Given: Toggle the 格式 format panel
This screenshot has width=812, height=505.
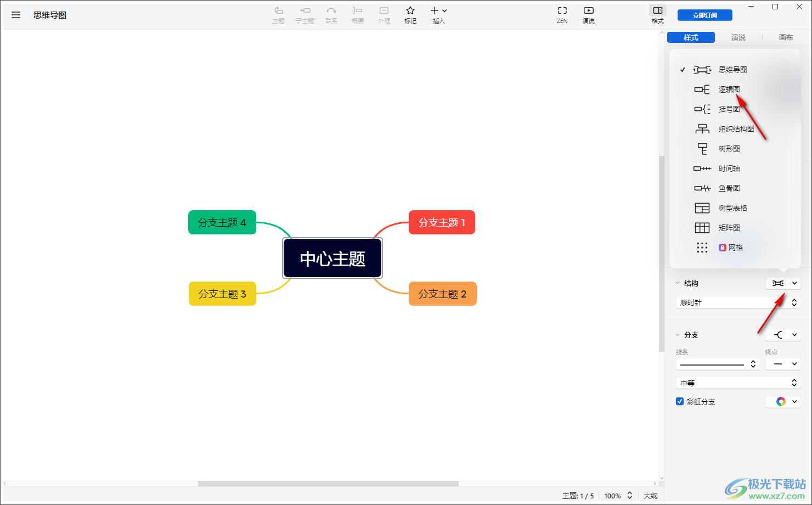Looking at the screenshot, I should click(658, 15).
